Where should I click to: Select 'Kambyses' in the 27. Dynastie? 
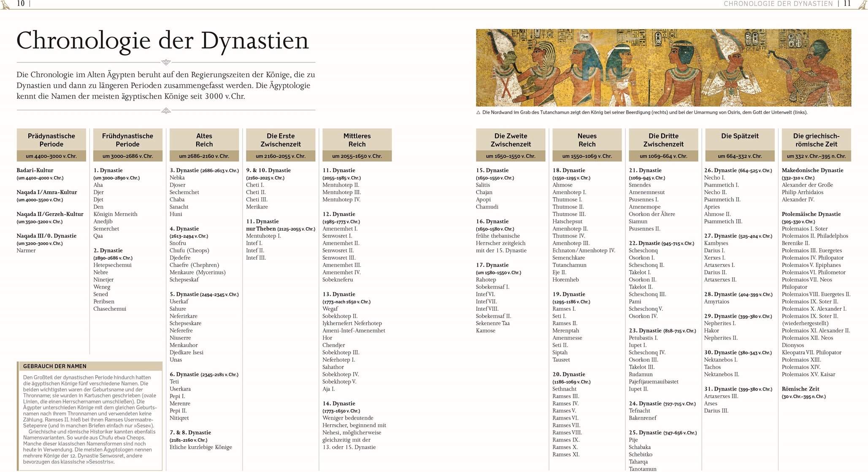coord(716,243)
